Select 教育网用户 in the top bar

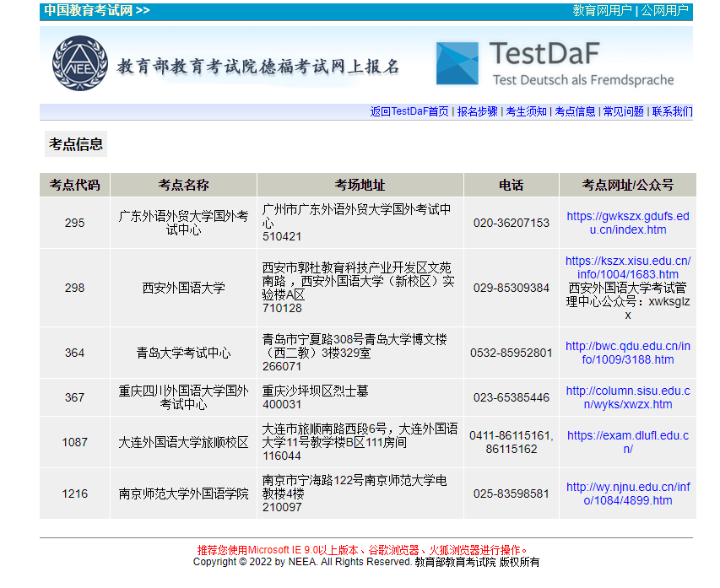(602, 11)
